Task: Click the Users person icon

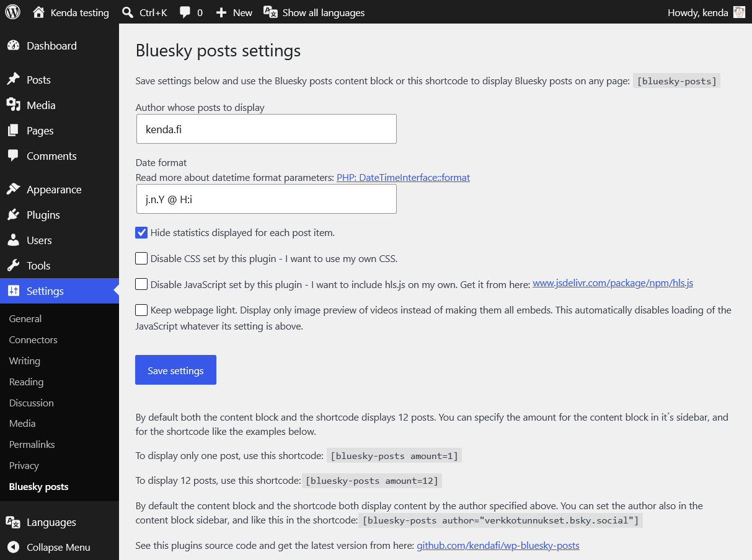Action: click(x=13, y=240)
